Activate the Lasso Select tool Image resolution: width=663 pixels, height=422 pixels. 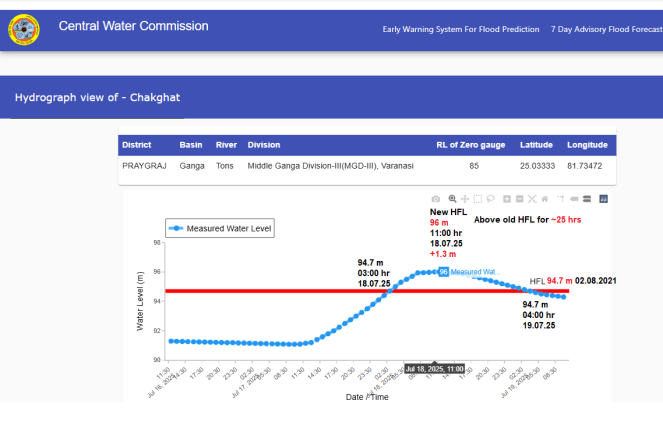[490, 199]
